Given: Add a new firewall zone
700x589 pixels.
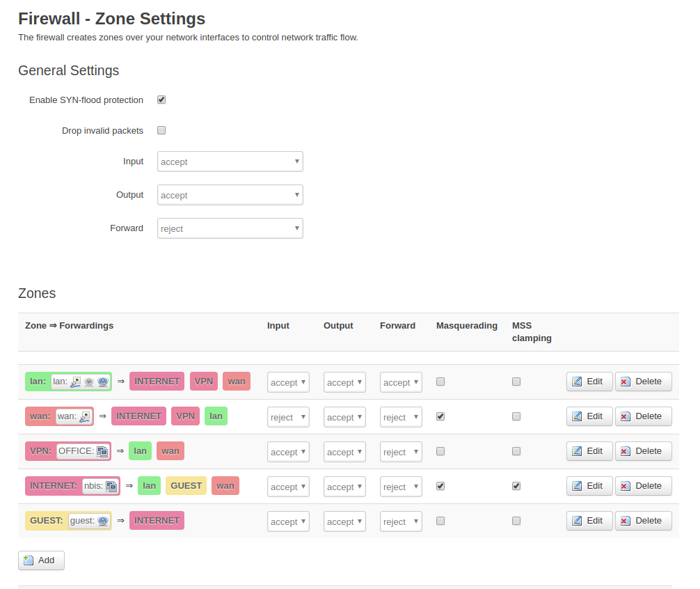Looking at the screenshot, I should tap(41, 560).
